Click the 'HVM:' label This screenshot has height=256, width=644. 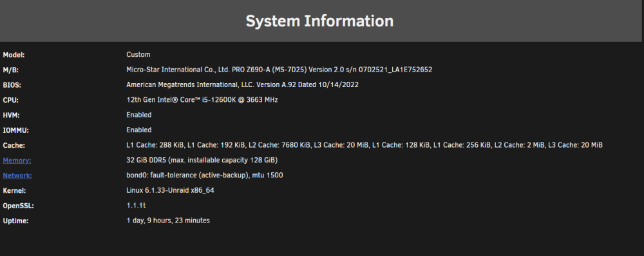click(11, 115)
